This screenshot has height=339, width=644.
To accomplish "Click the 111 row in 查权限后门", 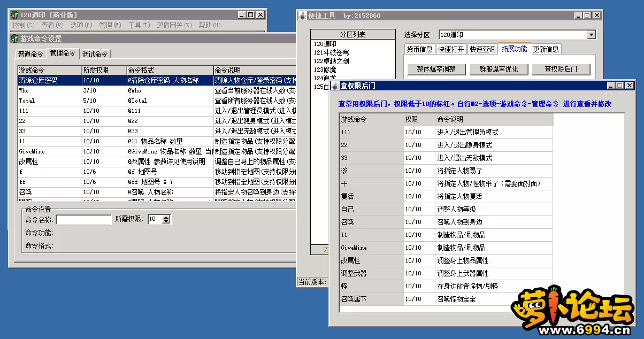I will point(446,132).
